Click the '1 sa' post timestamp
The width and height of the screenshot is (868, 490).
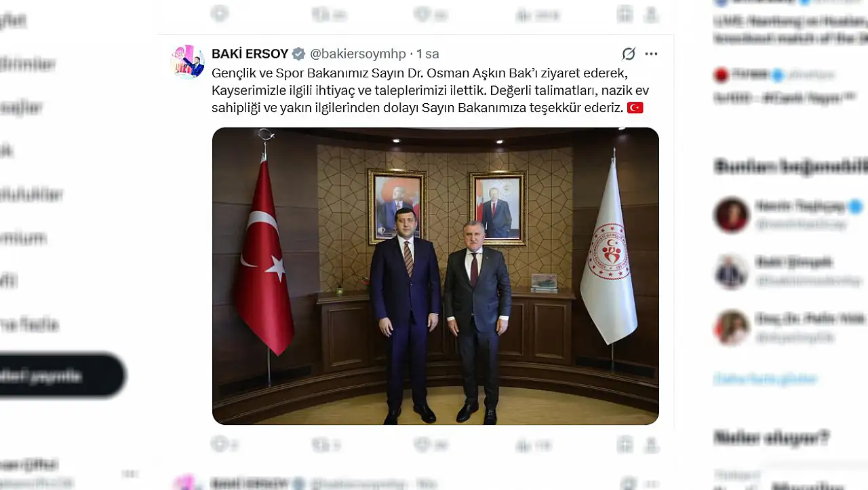point(428,54)
